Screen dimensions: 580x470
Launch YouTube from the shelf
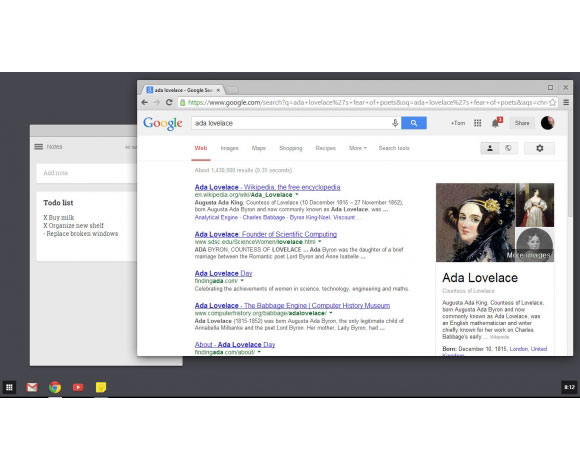[x=78, y=387]
